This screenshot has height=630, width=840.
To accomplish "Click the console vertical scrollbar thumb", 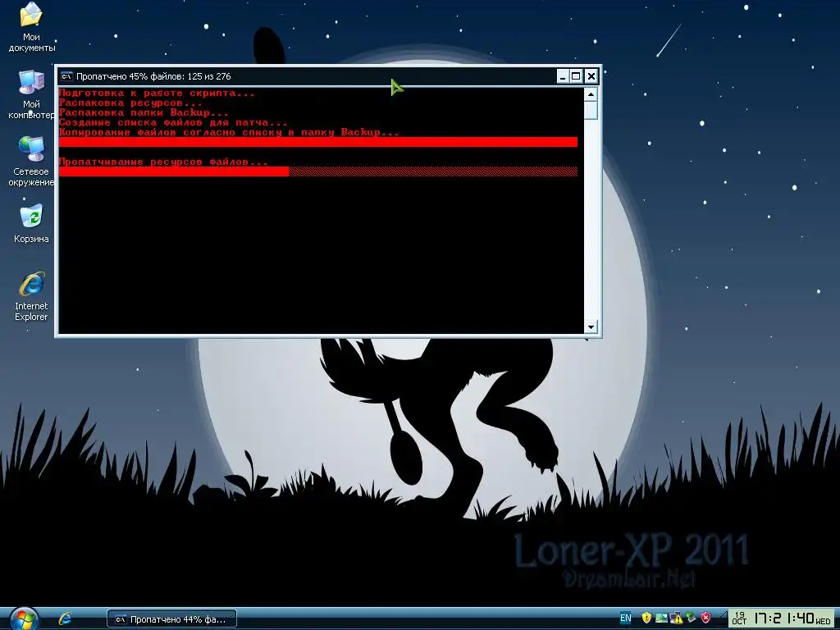I will coord(591,111).
